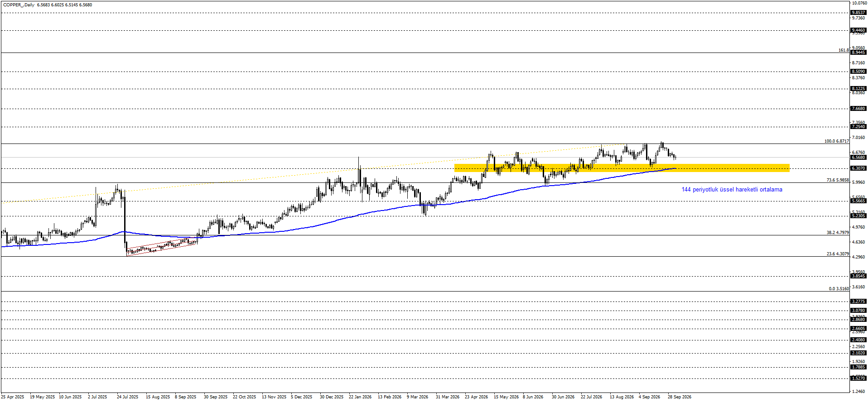This screenshot has height=402, width=868.
Task: Select the 9.4460 price level tag
Action: (858, 30)
